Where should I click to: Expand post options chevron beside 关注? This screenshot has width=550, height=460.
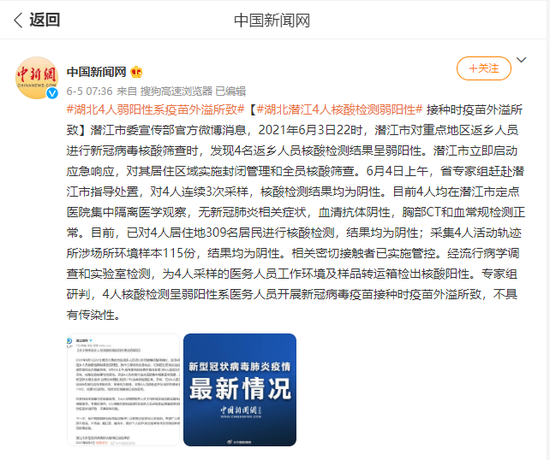pyautogui.click(x=522, y=60)
